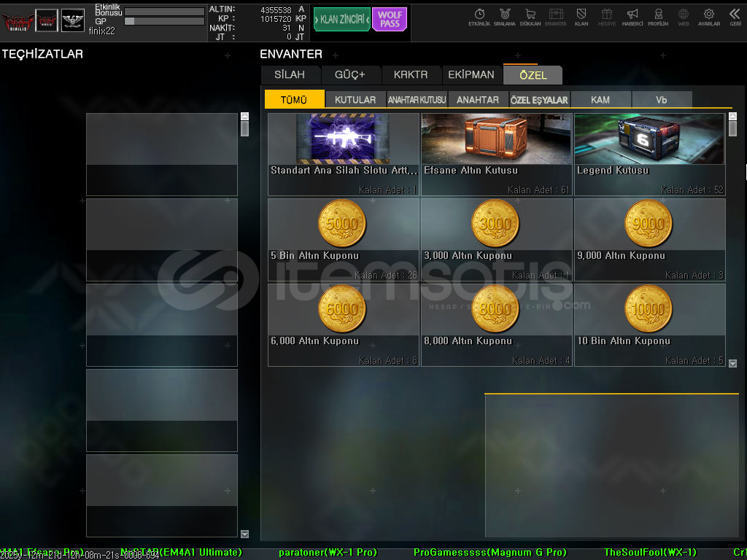
Task: Click the Klan Zinciri button
Action: coord(341,20)
